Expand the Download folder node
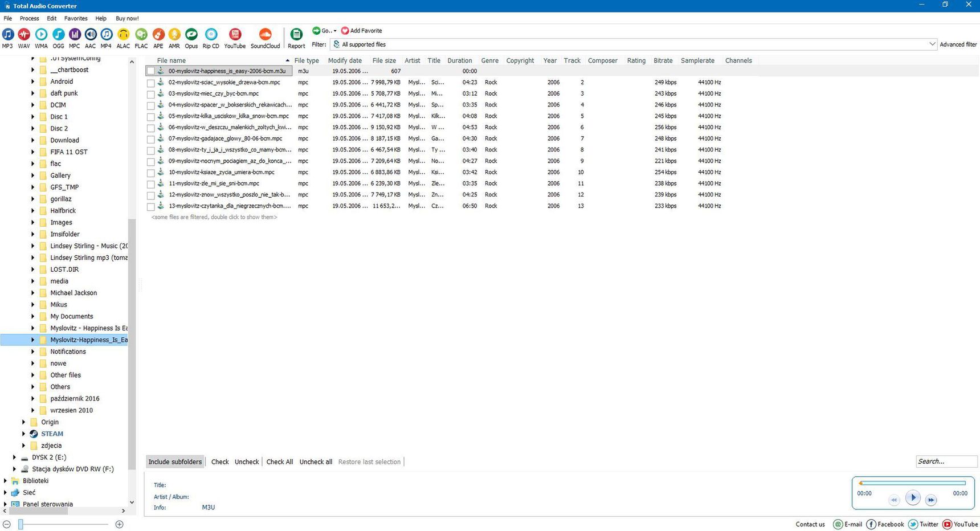Screen dimensions: 980x531 pyautogui.click(x=32, y=140)
